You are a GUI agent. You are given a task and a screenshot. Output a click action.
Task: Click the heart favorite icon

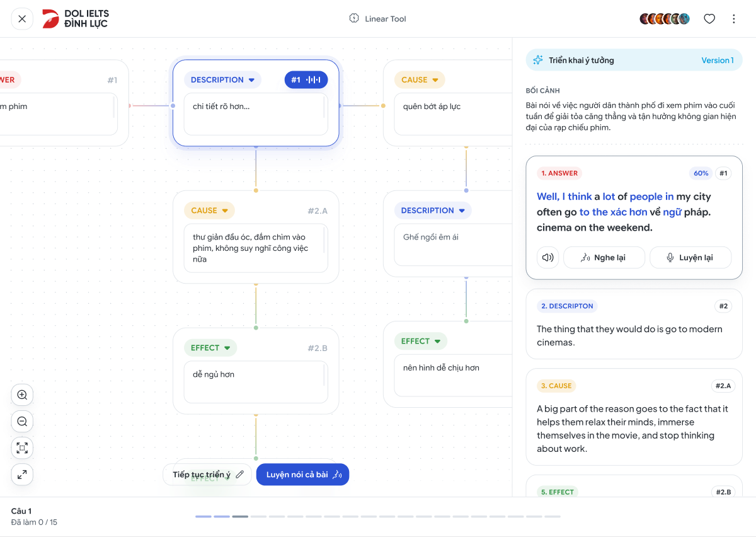[x=709, y=19]
